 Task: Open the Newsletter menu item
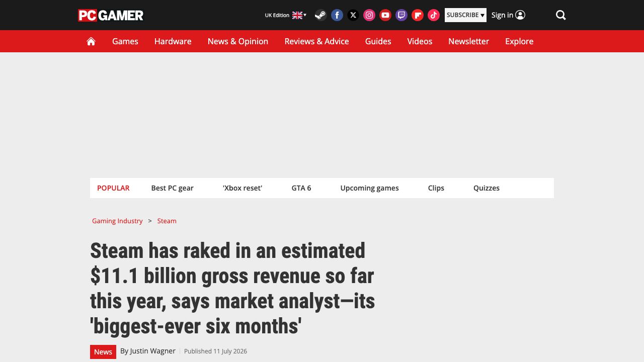click(469, 41)
